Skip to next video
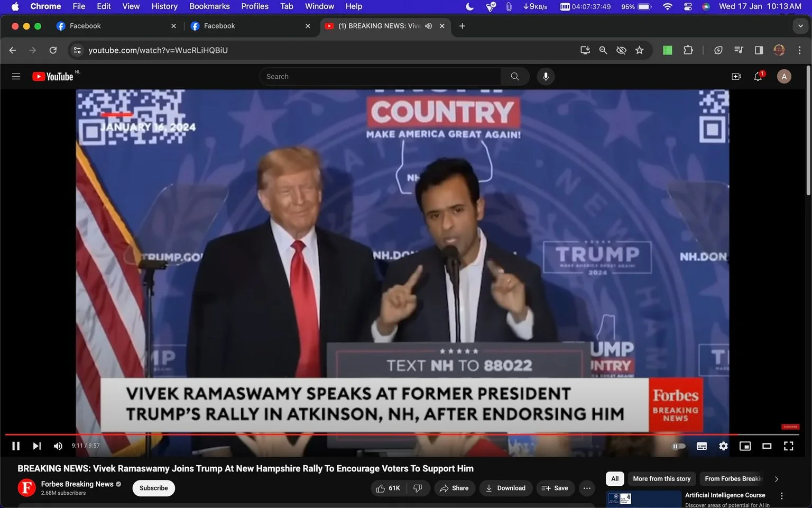The width and height of the screenshot is (812, 508). pyautogui.click(x=36, y=446)
